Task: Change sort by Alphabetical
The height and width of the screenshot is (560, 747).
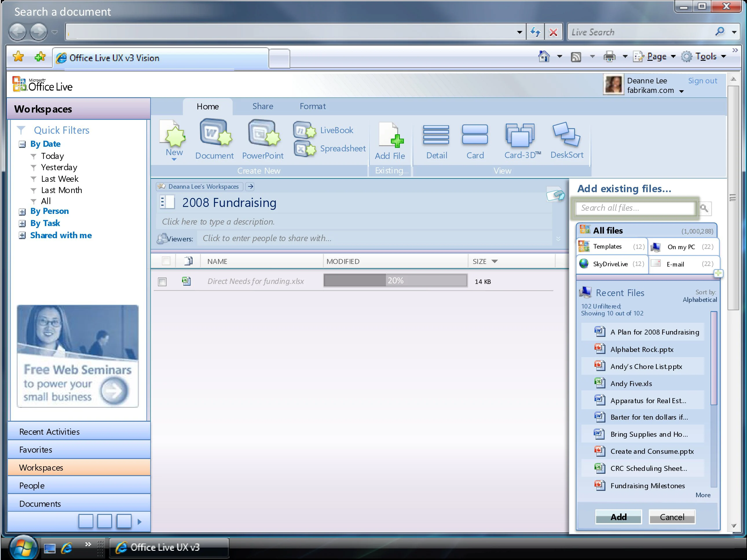Action: point(700,300)
